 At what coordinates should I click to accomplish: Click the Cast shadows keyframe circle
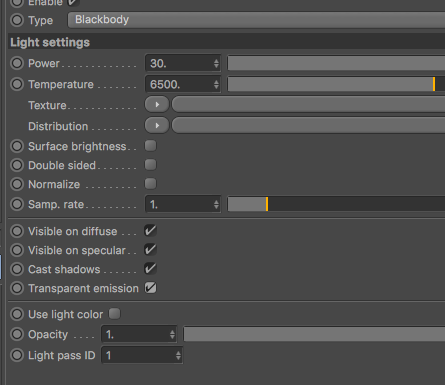coord(17,269)
